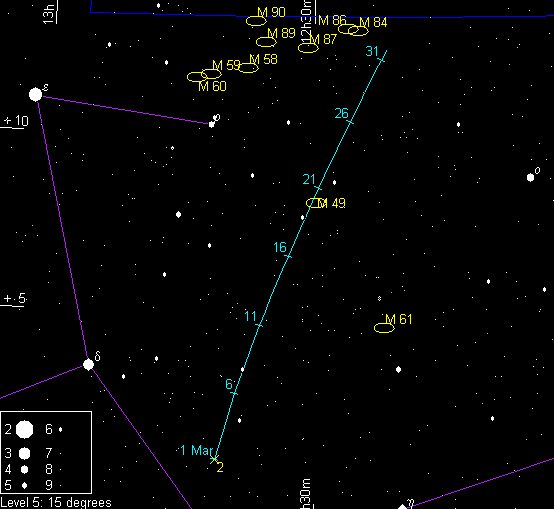Select the M 61 galaxy ellipse
Viewport: 554px width, 509px height.
pyautogui.click(x=384, y=328)
